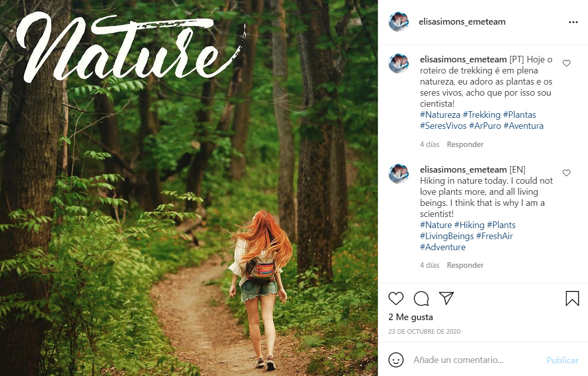Image resolution: width=588 pixels, height=376 pixels.
Task: Share the post via paper plane icon
Action: (x=446, y=298)
